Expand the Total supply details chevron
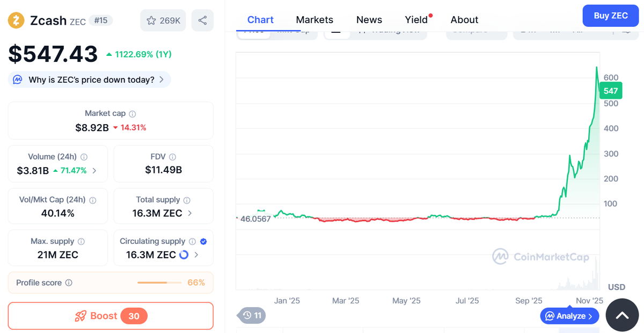 pos(190,213)
